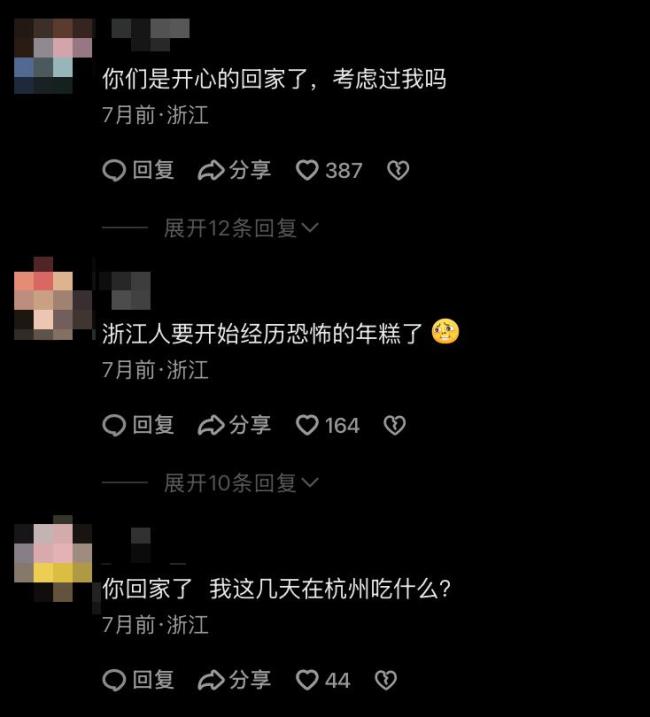Image resolution: width=650 pixels, height=717 pixels.
Task: Like the 杭州 comment with 44 likes
Action: pos(307,680)
